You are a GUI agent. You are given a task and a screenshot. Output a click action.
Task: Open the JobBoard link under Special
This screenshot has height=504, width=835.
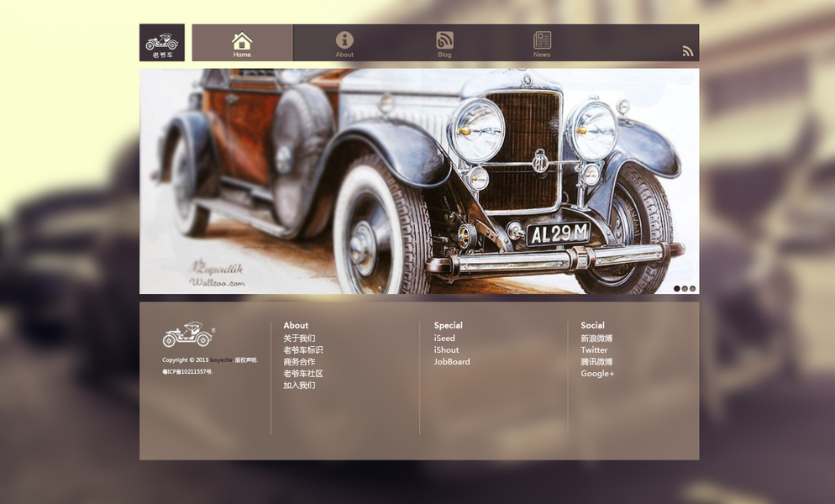pyautogui.click(x=452, y=362)
